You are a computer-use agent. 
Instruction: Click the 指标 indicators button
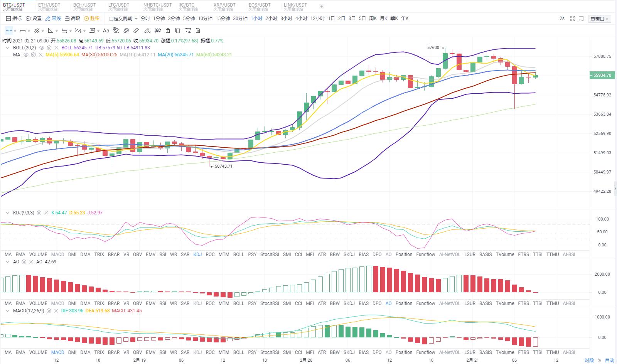(14, 19)
